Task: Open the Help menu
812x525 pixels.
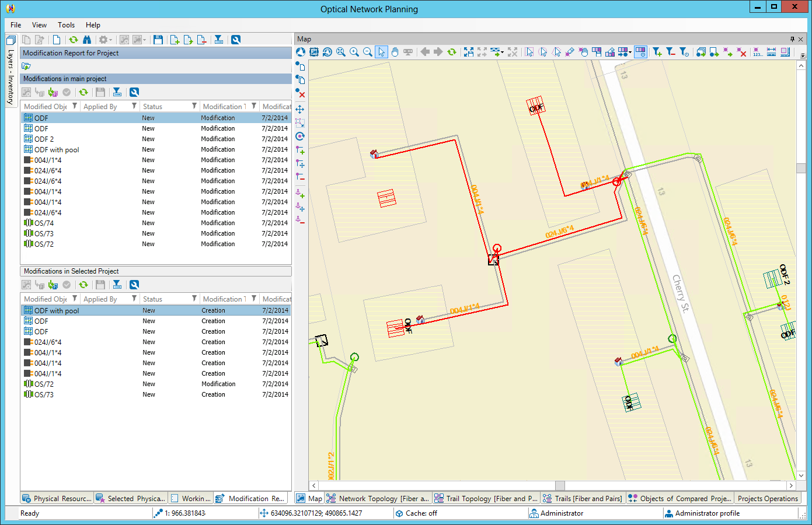Action: (x=93, y=25)
